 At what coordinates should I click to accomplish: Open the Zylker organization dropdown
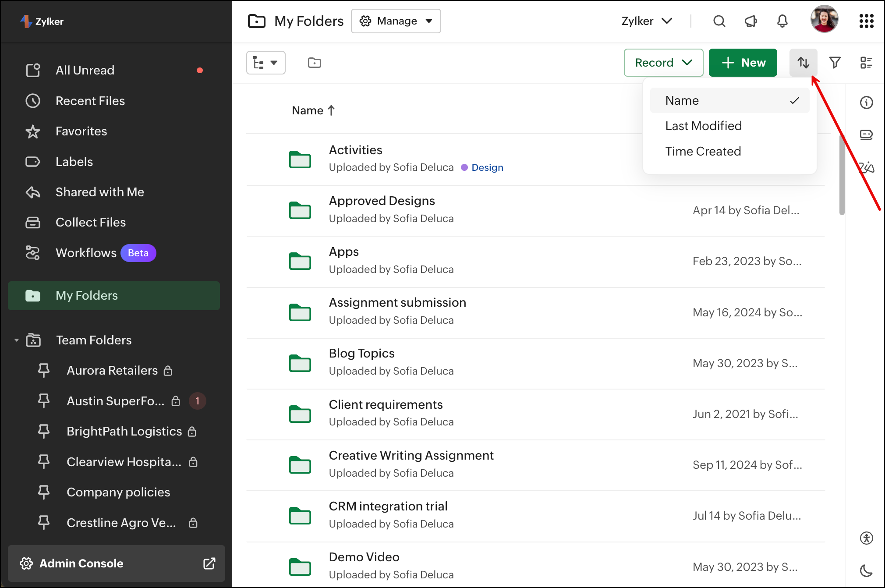pos(647,21)
